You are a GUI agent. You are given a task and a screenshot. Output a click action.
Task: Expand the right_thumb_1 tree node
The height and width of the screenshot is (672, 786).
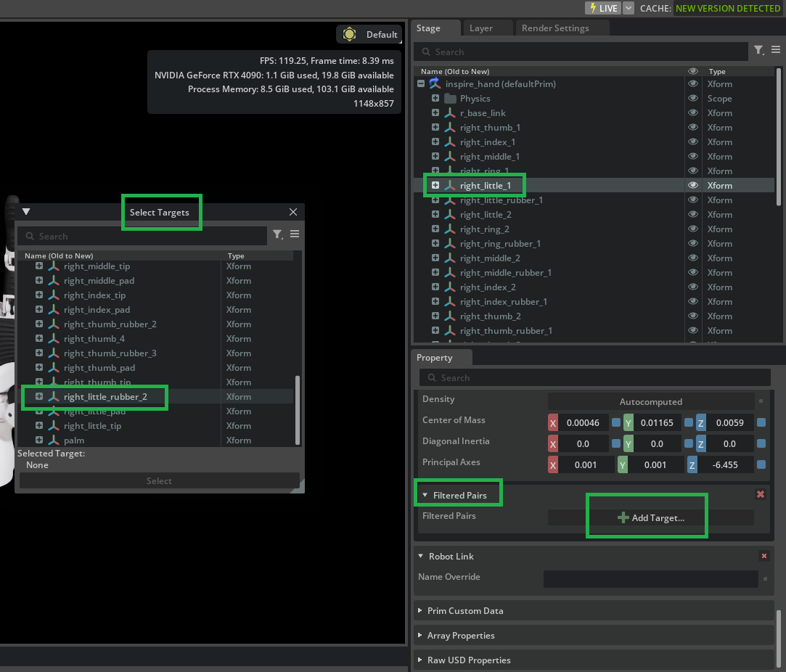(x=435, y=127)
